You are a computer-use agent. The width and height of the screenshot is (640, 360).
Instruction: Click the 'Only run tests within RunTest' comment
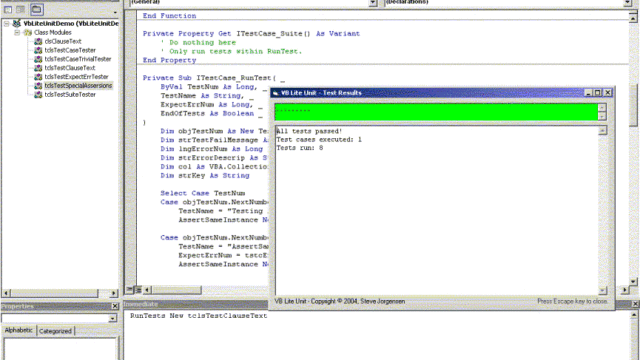231,51
